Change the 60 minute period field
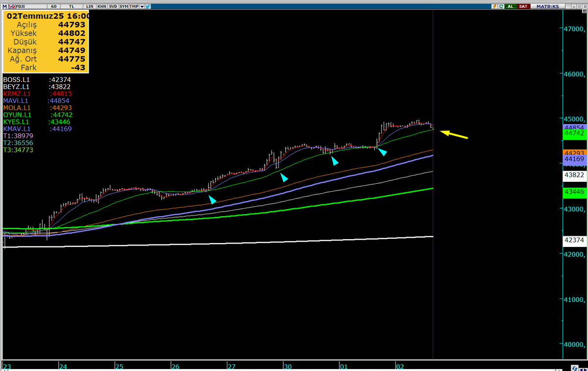Image resolution: width=588 pixels, height=371 pixels. 54,6
